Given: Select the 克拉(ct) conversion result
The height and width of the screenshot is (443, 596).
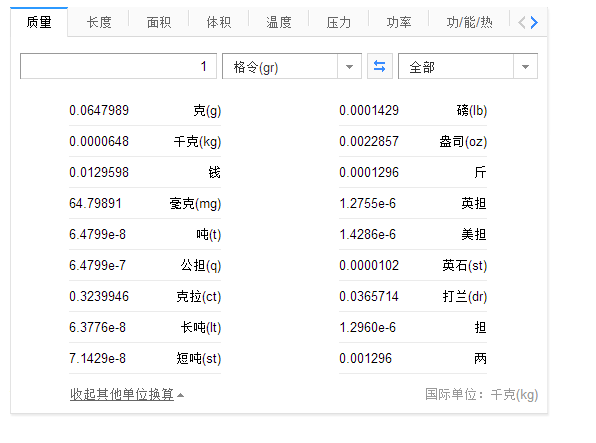Looking at the screenshot, I should click(145, 296).
